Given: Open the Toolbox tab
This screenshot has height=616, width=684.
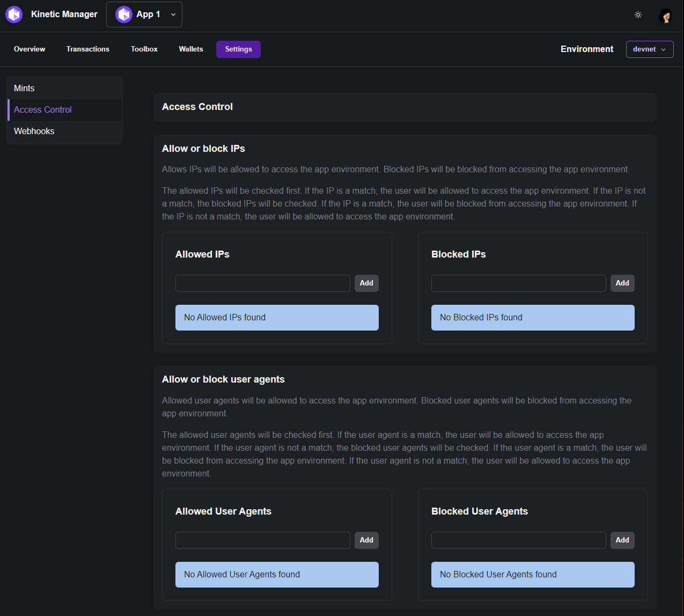Looking at the screenshot, I should pos(144,49).
